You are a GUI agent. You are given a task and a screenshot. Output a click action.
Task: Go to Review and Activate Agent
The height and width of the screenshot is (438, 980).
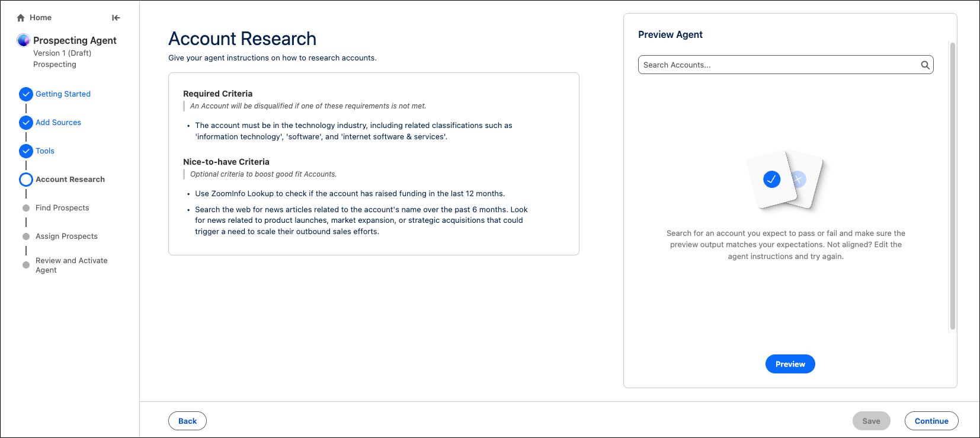coord(72,265)
